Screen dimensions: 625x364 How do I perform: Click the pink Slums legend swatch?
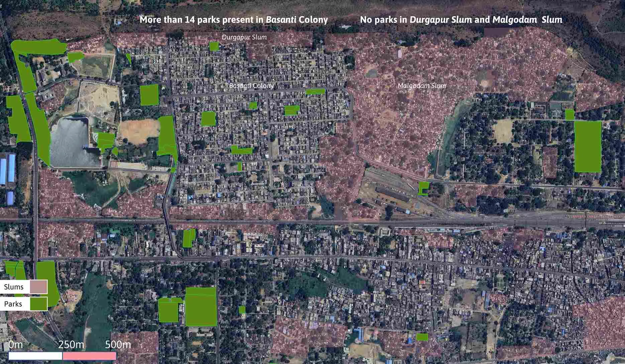point(38,287)
